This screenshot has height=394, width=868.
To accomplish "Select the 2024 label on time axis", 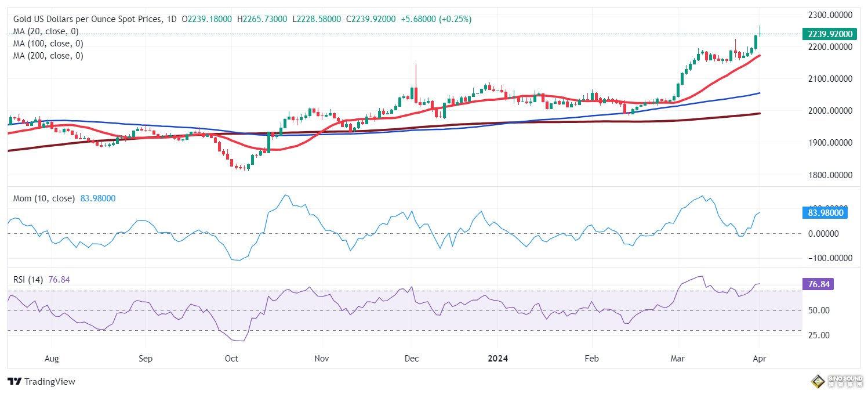I will click(x=497, y=359).
